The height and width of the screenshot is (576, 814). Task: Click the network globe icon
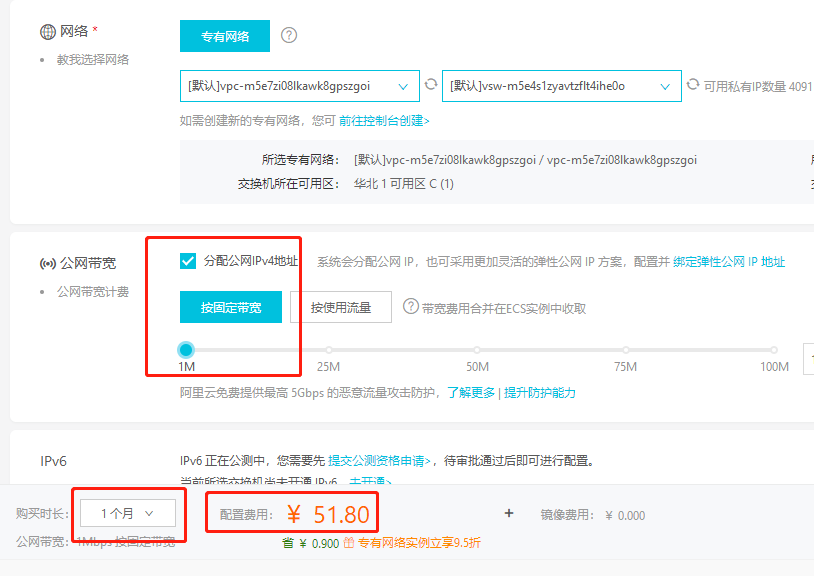(x=48, y=32)
